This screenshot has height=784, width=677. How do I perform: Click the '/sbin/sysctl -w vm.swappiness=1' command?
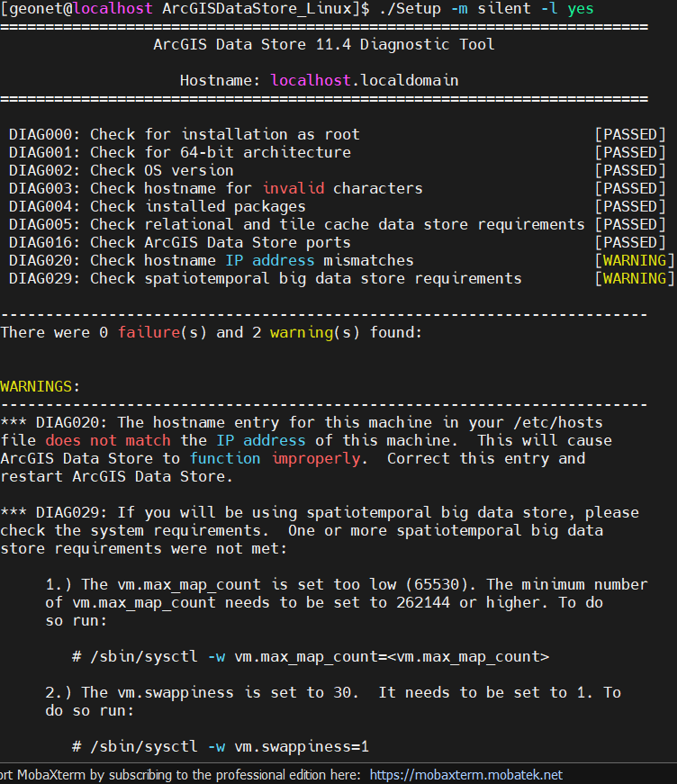[221, 746]
